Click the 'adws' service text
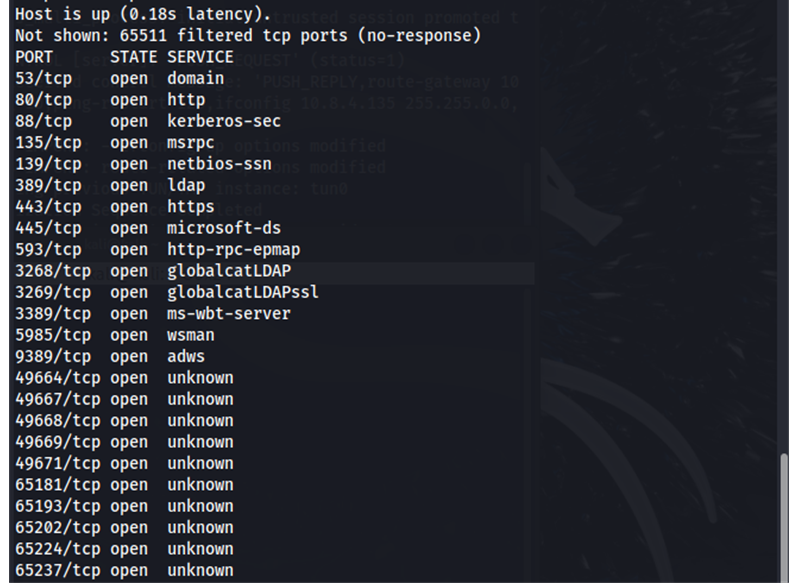The image size is (789, 583). (185, 356)
